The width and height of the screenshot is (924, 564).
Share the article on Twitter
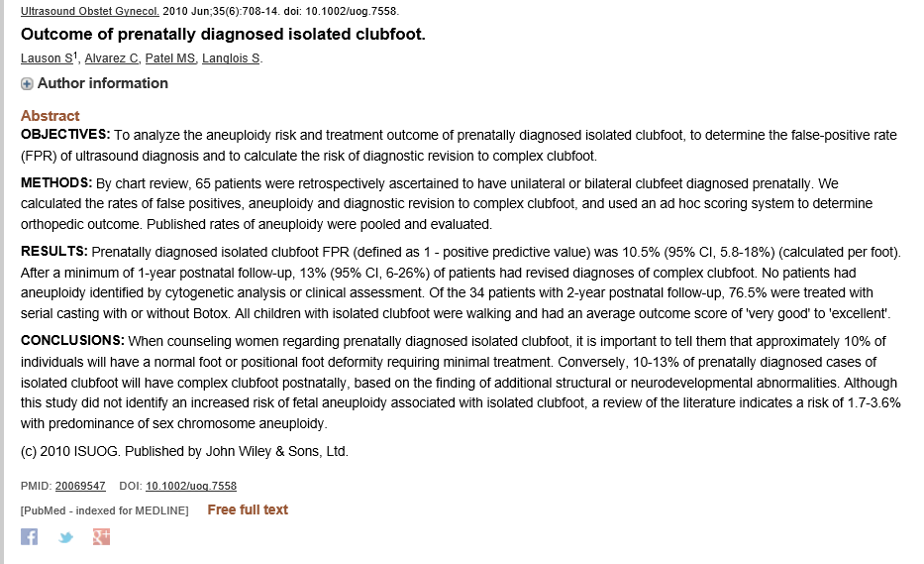(x=65, y=537)
